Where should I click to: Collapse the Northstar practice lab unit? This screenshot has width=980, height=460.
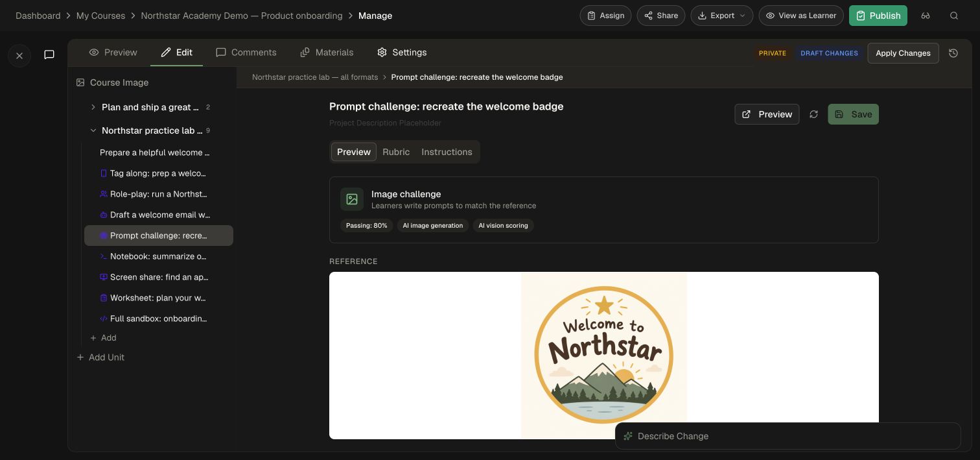point(93,130)
